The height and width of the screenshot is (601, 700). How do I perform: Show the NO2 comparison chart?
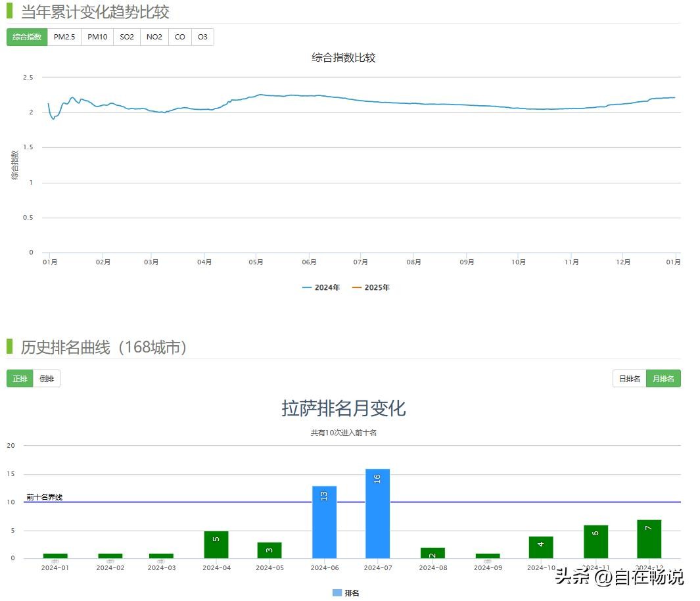coord(154,37)
